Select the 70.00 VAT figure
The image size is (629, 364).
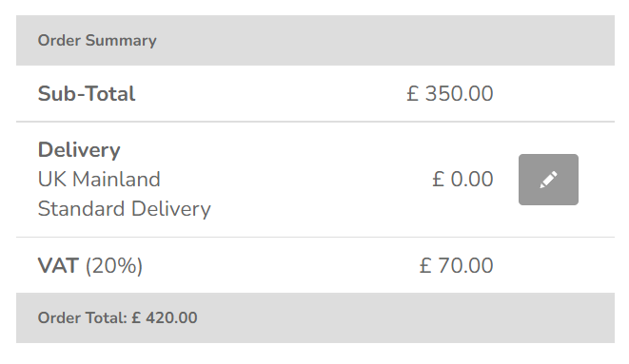(465, 265)
